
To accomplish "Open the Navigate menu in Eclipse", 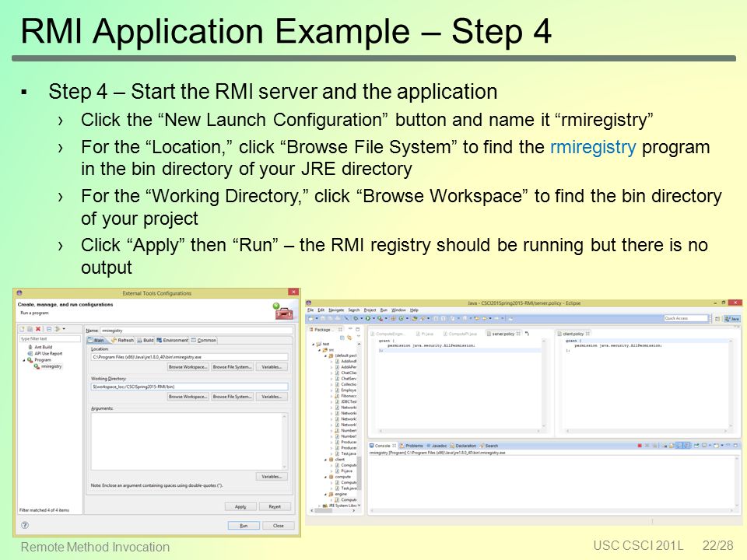I will click(x=336, y=310).
